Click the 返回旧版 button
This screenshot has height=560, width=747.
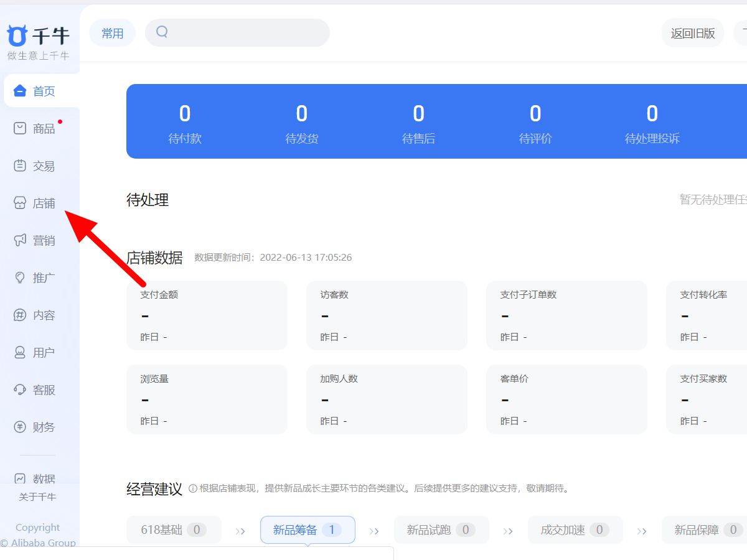coord(692,33)
